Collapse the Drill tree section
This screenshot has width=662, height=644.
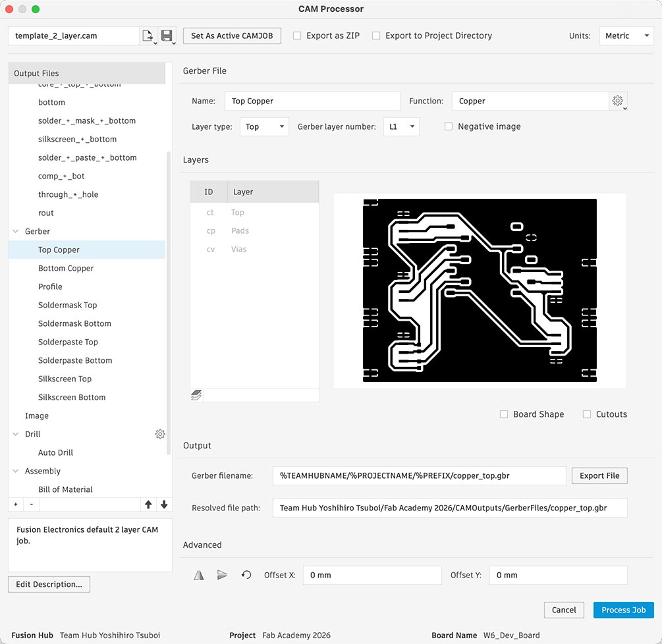pyautogui.click(x=16, y=434)
